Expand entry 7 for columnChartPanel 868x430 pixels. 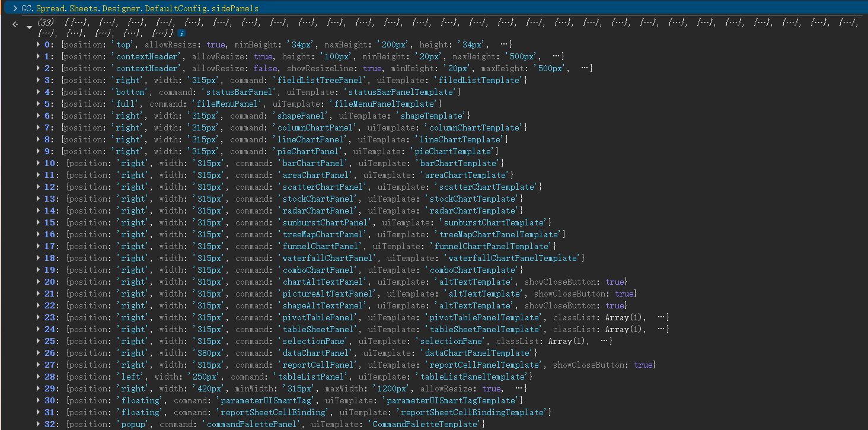[x=39, y=128]
